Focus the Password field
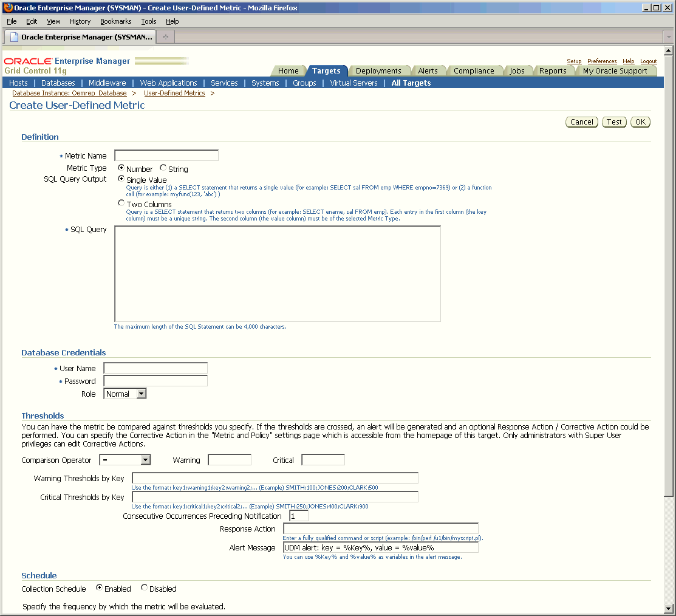The width and height of the screenshot is (676, 616). [155, 381]
